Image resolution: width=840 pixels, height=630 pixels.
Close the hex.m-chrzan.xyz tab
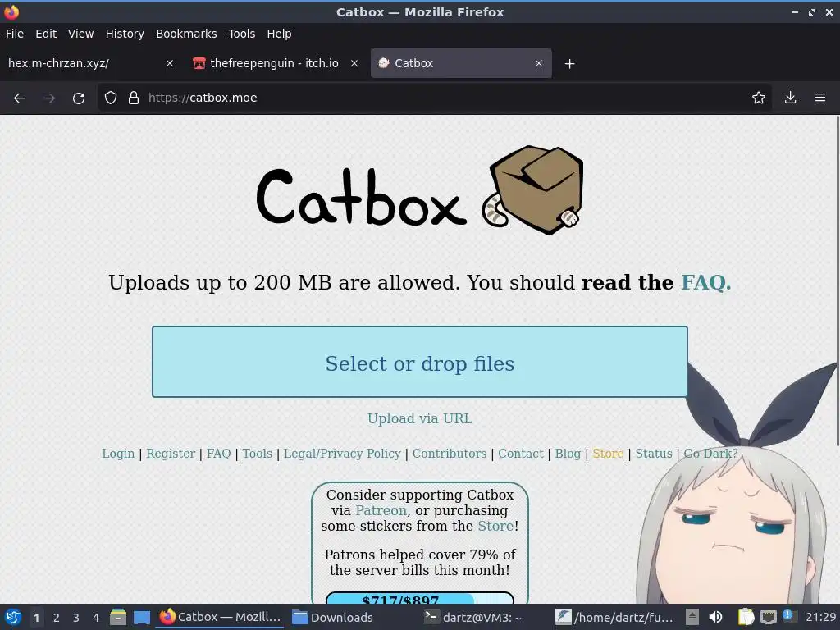point(170,63)
